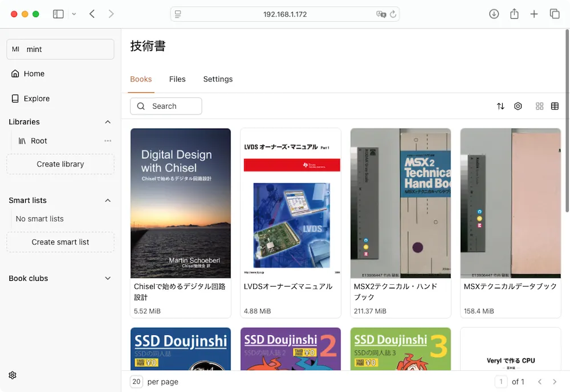Click the Safari address bar

tap(285, 14)
